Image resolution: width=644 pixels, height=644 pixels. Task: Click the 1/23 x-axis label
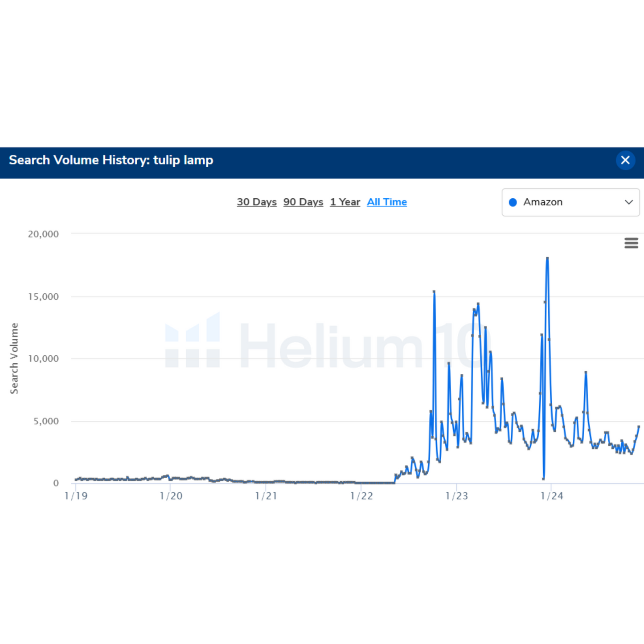[x=457, y=496]
